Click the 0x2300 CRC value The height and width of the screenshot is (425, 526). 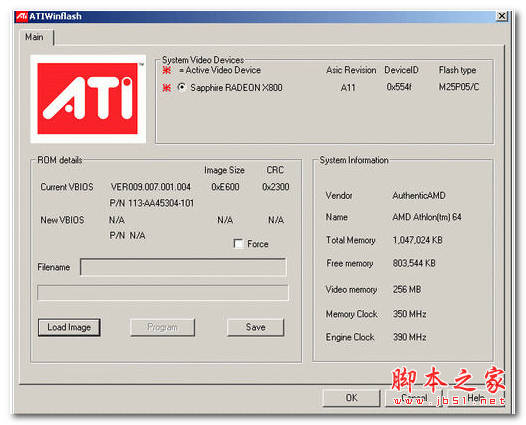[x=276, y=187]
